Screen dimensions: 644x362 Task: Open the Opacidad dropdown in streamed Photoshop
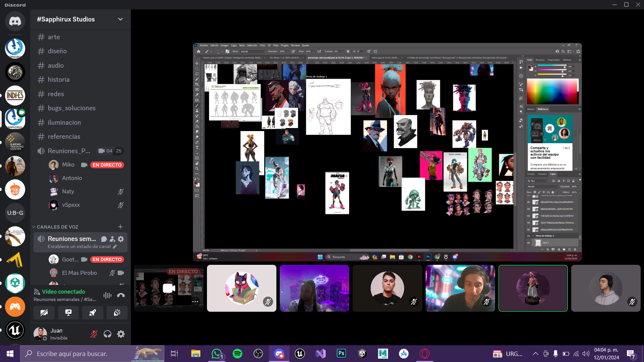tap(579, 187)
